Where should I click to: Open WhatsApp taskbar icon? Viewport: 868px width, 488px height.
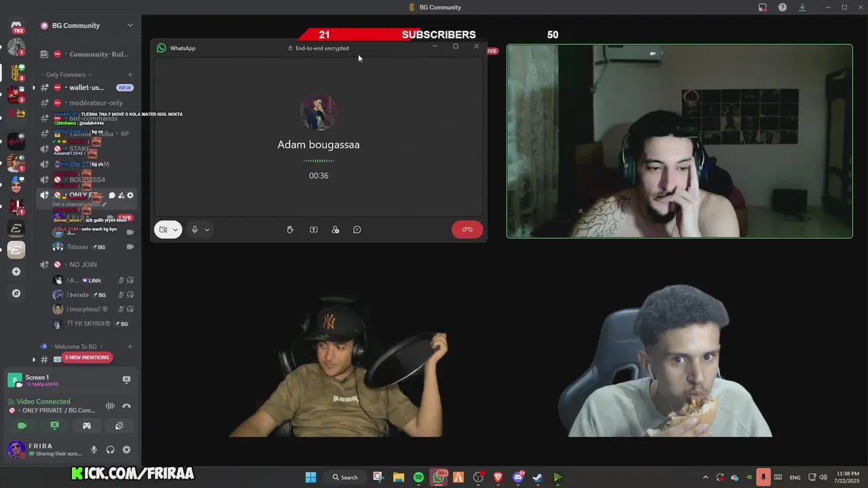[x=439, y=477]
